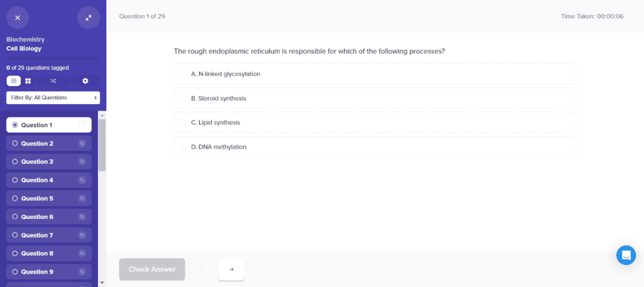Select answer B. Steroid synthesis

point(375,99)
